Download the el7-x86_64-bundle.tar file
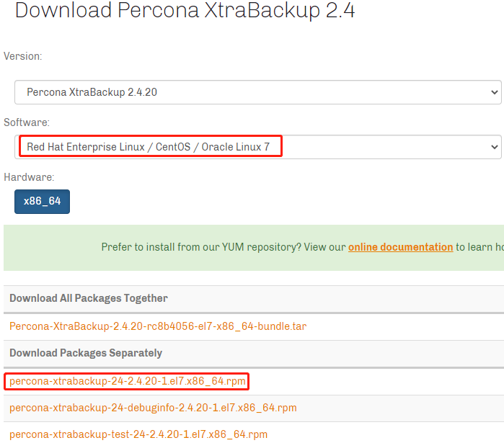This screenshot has height=443, width=504. coord(158,326)
